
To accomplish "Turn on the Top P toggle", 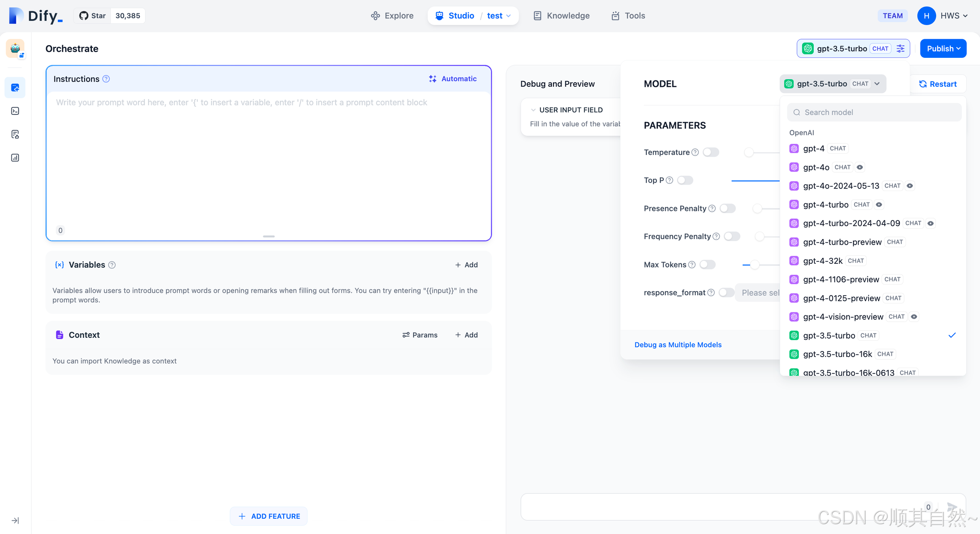I will point(685,180).
